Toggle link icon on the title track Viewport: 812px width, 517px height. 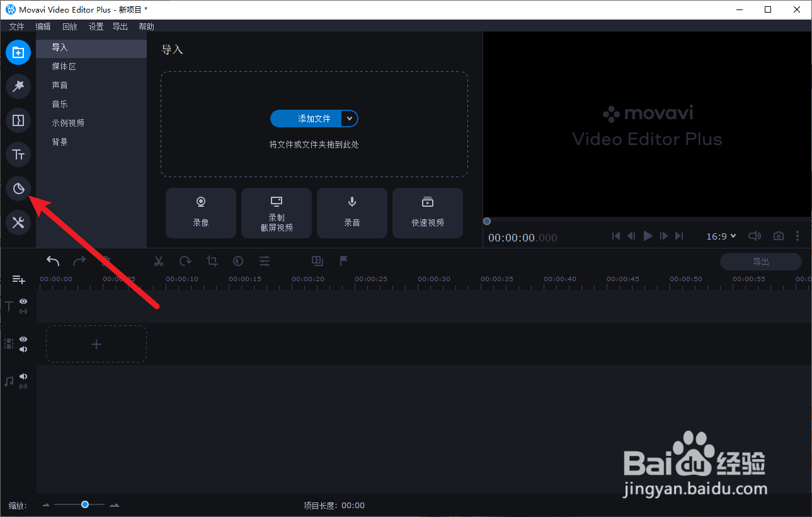pyautogui.click(x=23, y=311)
